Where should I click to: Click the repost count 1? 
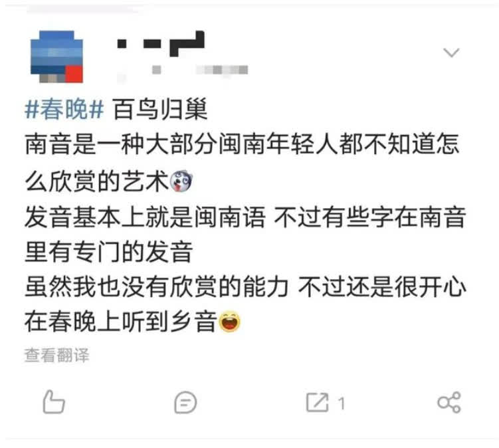[342, 404]
